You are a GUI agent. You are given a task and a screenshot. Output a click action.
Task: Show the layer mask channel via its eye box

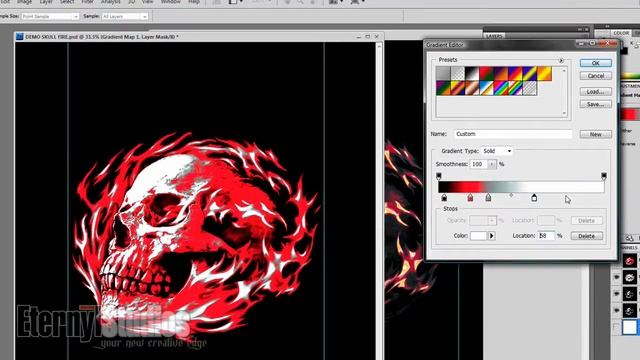[617, 327]
